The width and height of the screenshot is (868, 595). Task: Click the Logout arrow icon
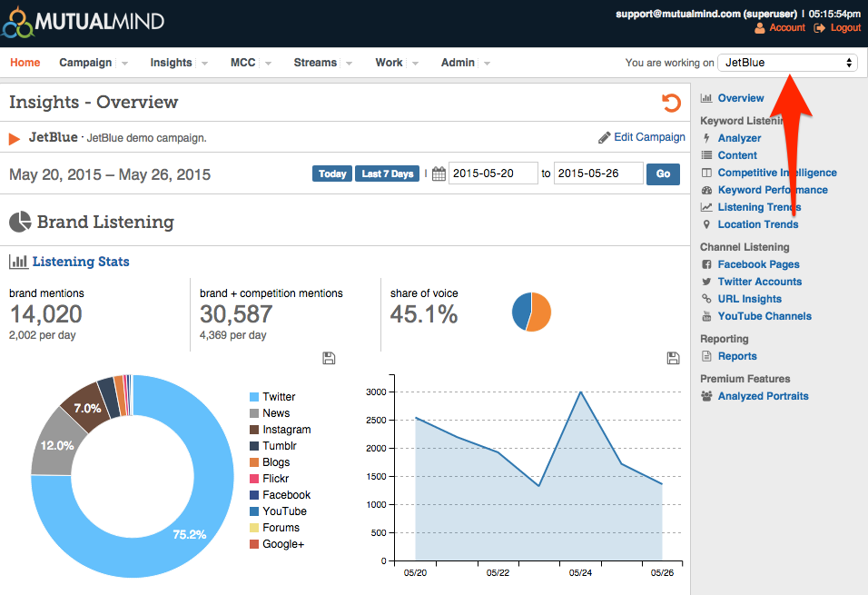[819, 27]
